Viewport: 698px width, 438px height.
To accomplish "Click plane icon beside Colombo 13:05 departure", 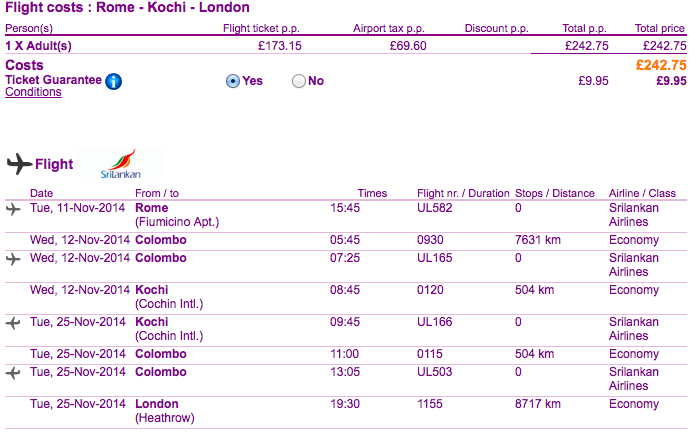I will (13, 373).
